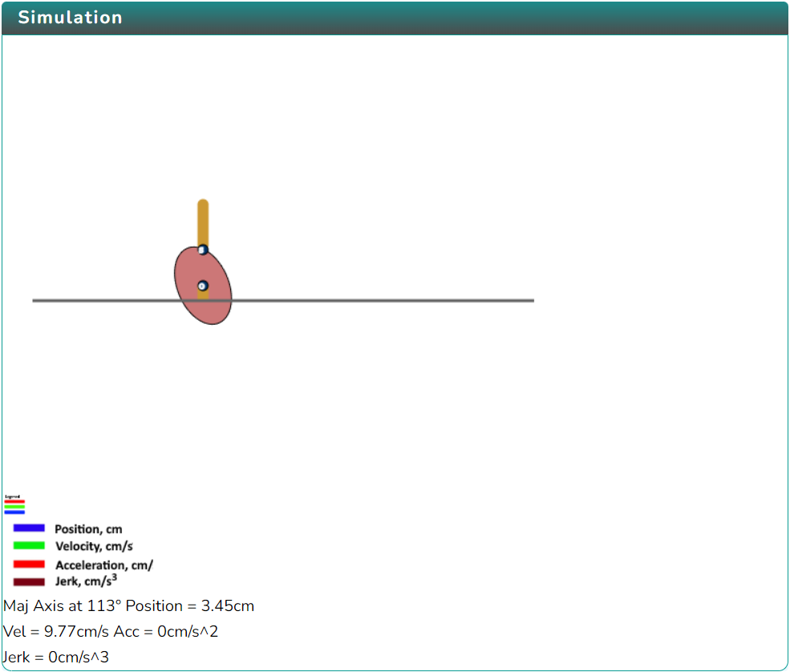Viewport: 790px width, 672px height.
Task: Click the Simulation panel header
Action: click(395, 18)
